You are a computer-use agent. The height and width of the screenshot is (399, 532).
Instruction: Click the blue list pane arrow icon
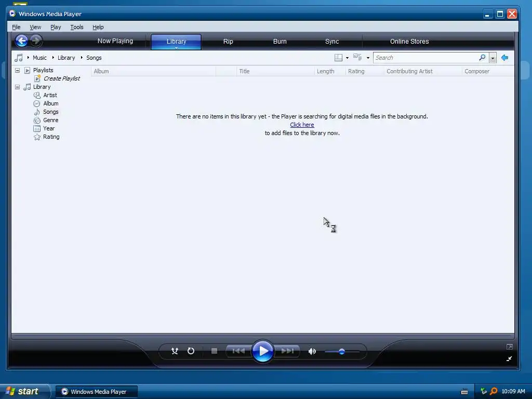(504, 58)
